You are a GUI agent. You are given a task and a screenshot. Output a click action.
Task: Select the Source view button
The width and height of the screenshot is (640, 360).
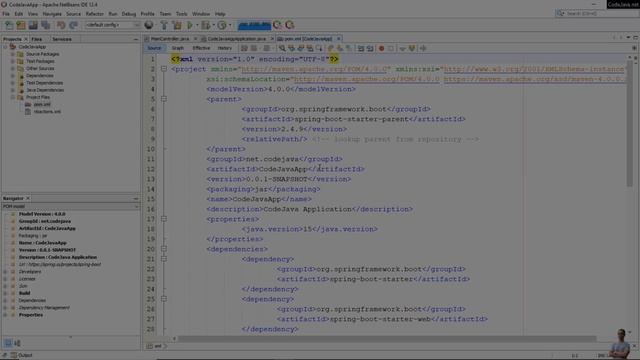point(154,48)
